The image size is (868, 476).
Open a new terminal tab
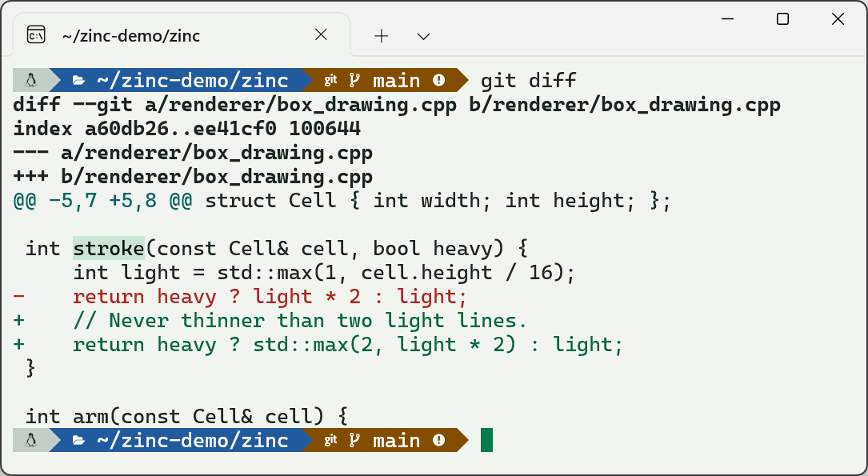pos(382,36)
